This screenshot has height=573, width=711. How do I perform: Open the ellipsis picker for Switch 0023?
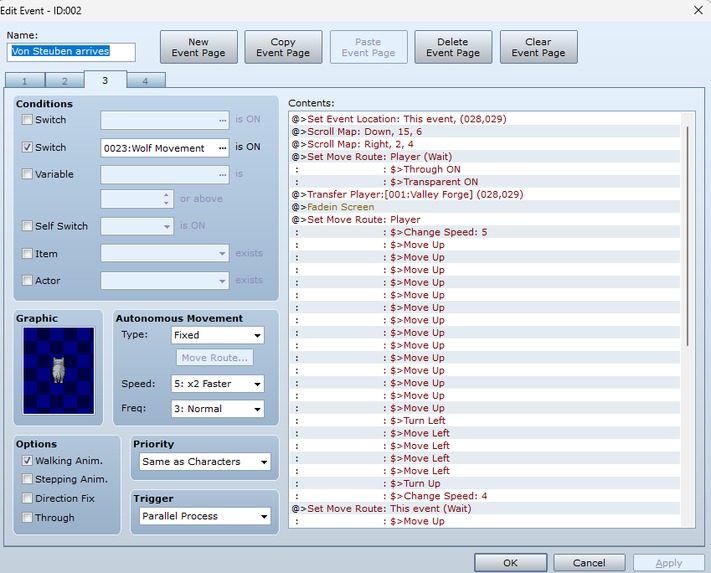tap(222, 148)
